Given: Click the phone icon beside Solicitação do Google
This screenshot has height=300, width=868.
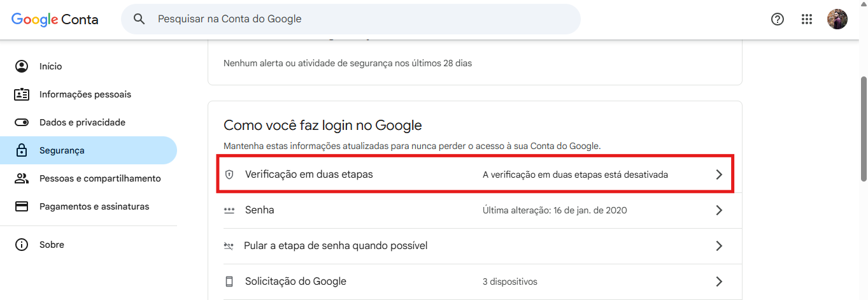Looking at the screenshot, I should pyautogui.click(x=229, y=282).
